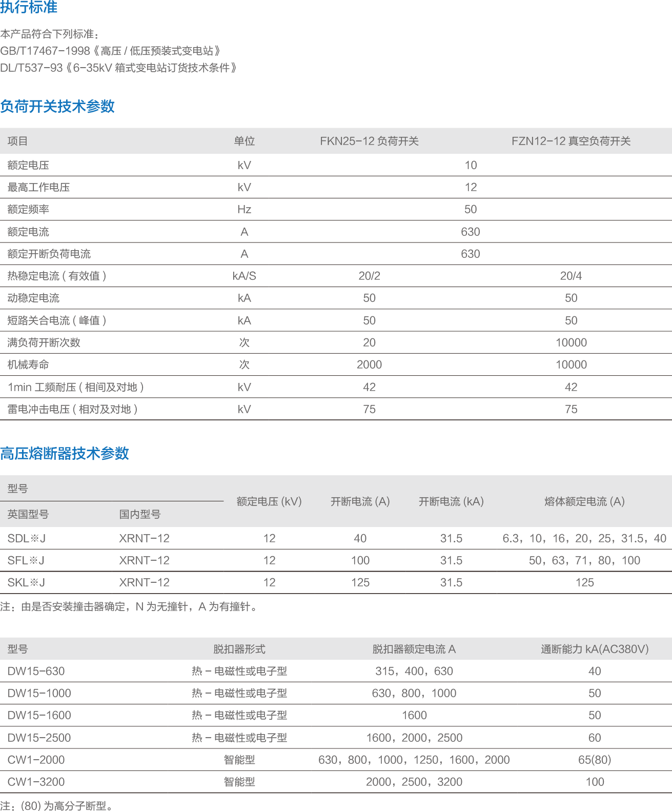Select the CW1-2000 model cell
This screenshot has width=672, height=811.
36,760
